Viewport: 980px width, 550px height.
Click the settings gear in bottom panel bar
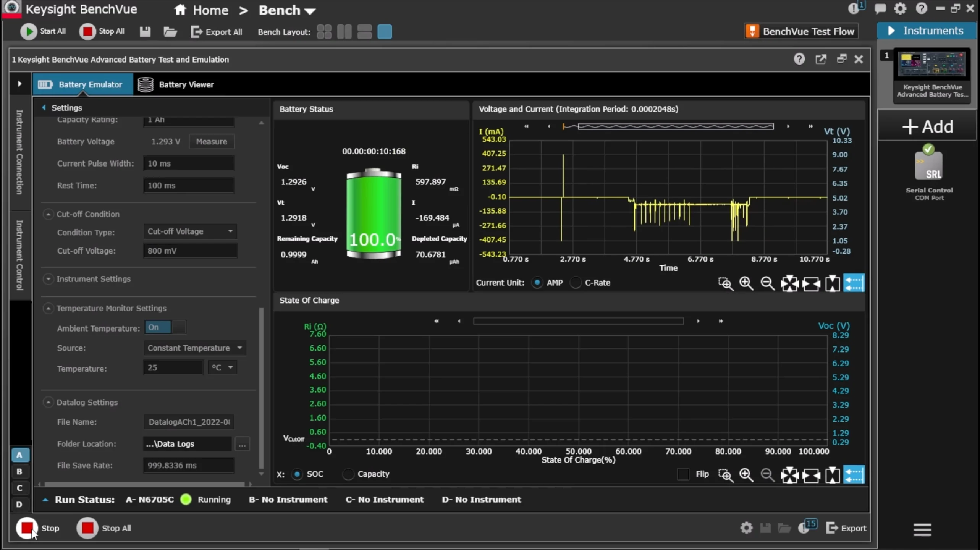click(x=746, y=528)
